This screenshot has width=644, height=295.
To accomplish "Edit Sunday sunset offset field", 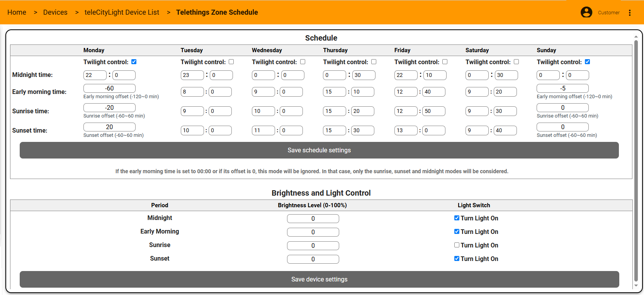I will 562,127.
